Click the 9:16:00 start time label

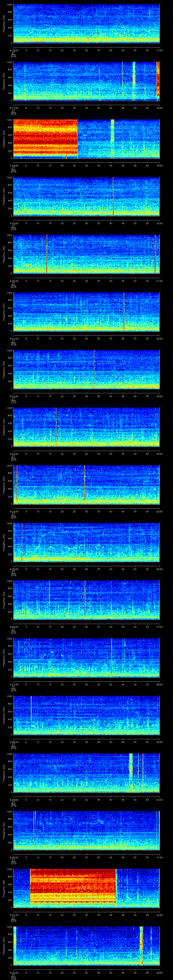(x=14, y=50)
